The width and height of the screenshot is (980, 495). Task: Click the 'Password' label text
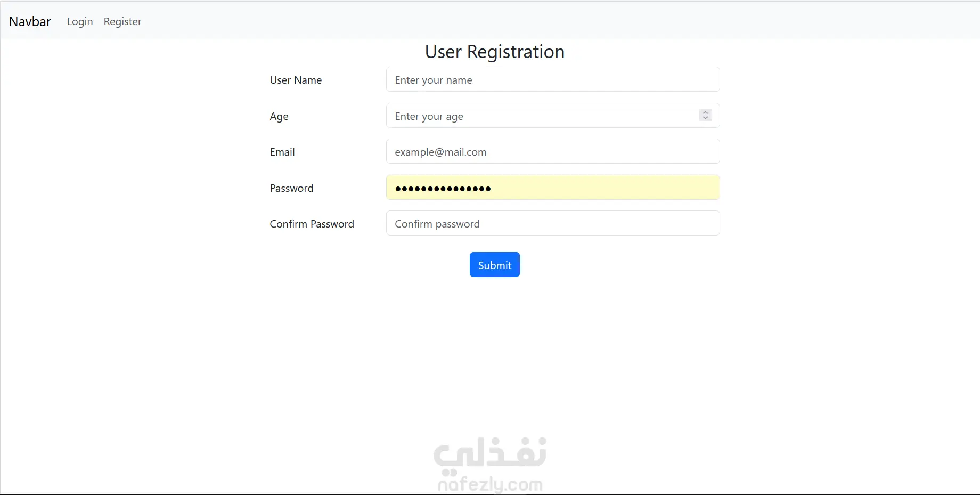point(291,188)
